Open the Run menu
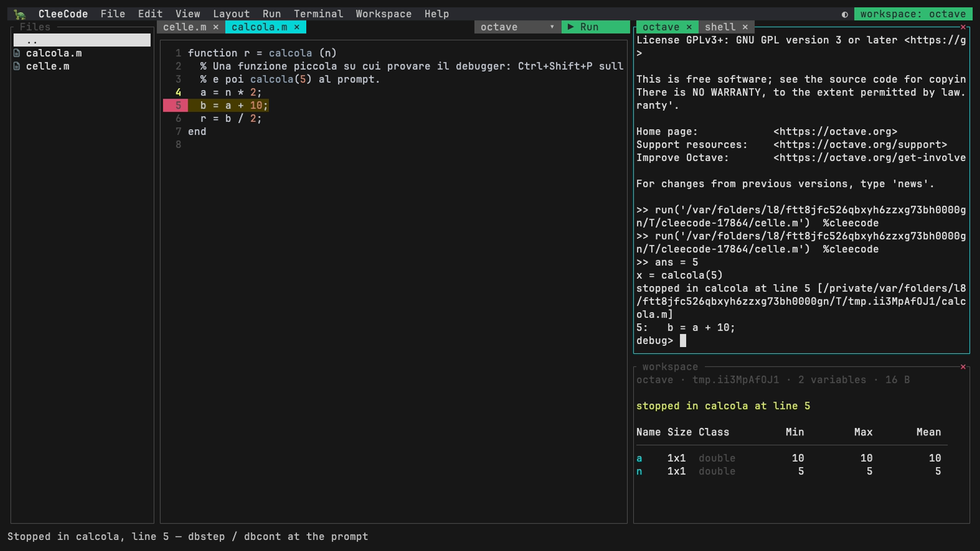Image resolution: width=980 pixels, height=551 pixels. click(x=271, y=13)
